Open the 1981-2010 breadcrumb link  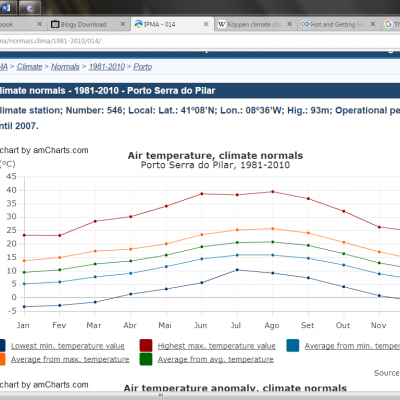point(107,67)
